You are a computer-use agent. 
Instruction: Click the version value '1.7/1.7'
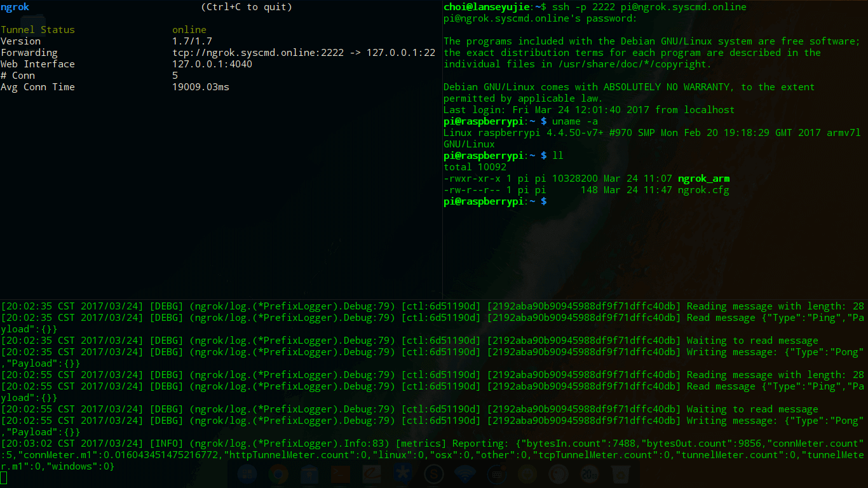pos(192,41)
